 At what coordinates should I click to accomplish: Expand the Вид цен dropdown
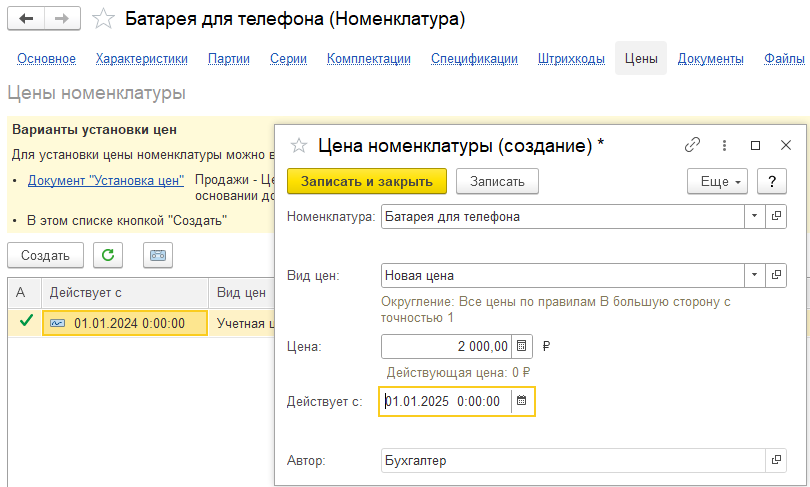(x=753, y=275)
